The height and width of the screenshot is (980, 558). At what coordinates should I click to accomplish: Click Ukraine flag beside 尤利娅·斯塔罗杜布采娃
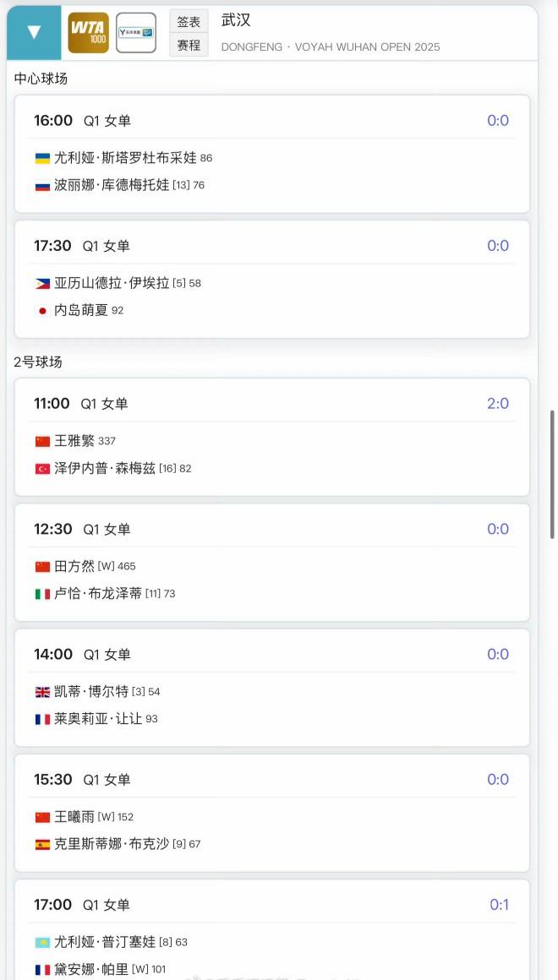42,158
